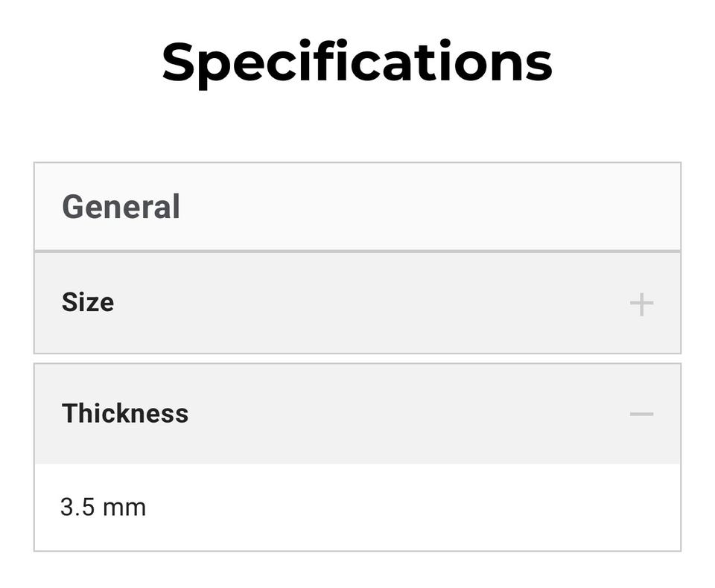The width and height of the screenshot is (715, 588).
Task: Close the Thickness specification row
Action: click(x=357, y=414)
